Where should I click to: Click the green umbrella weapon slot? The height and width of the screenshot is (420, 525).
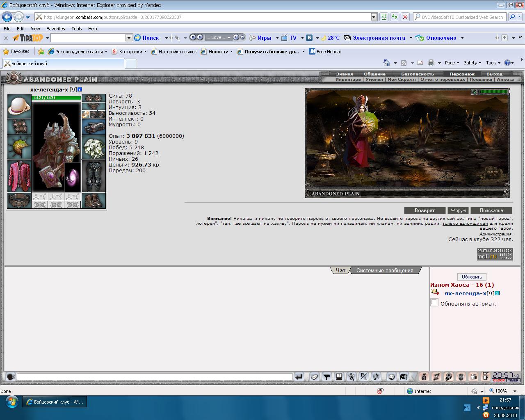pos(19,147)
